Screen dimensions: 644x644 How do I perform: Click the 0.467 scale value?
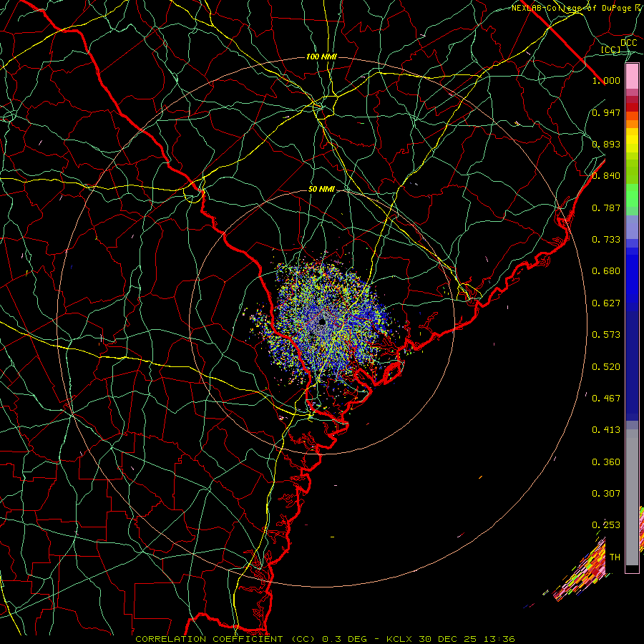pos(606,399)
